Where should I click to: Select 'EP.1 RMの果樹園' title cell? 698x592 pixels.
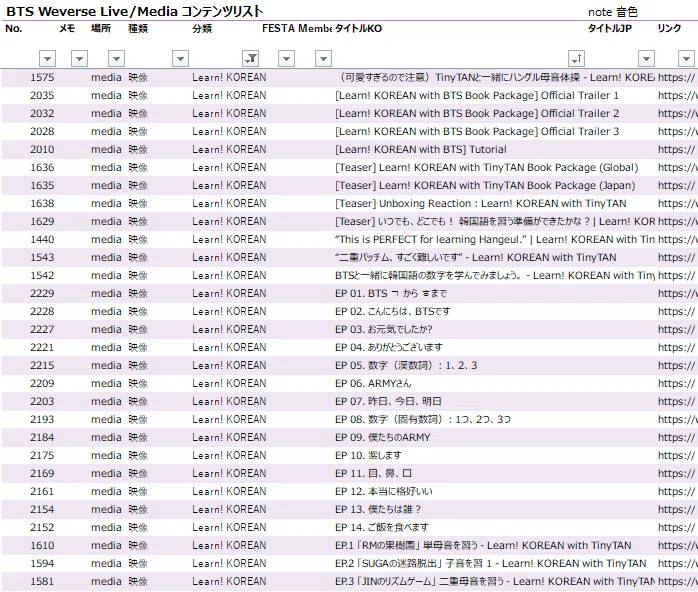pos(483,545)
